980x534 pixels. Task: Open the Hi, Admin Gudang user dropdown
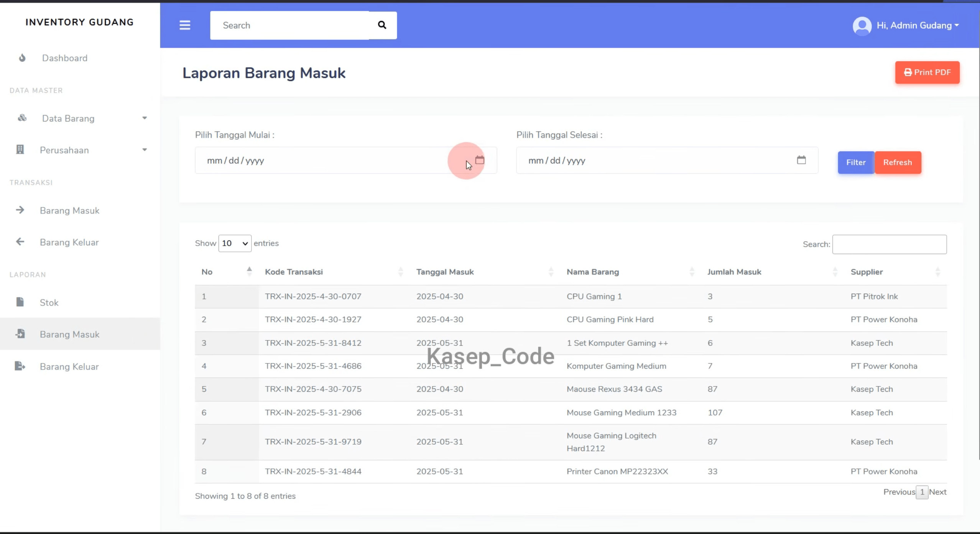tap(918, 26)
